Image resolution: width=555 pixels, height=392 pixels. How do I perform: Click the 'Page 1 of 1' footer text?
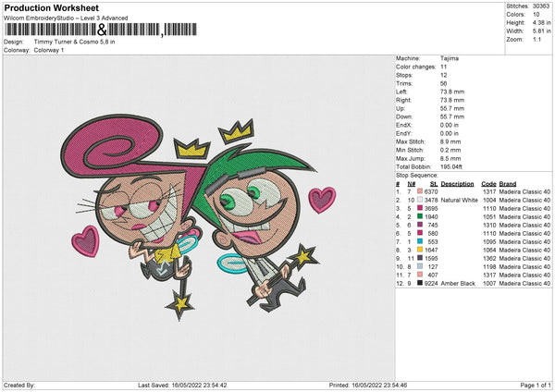point(536,385)
